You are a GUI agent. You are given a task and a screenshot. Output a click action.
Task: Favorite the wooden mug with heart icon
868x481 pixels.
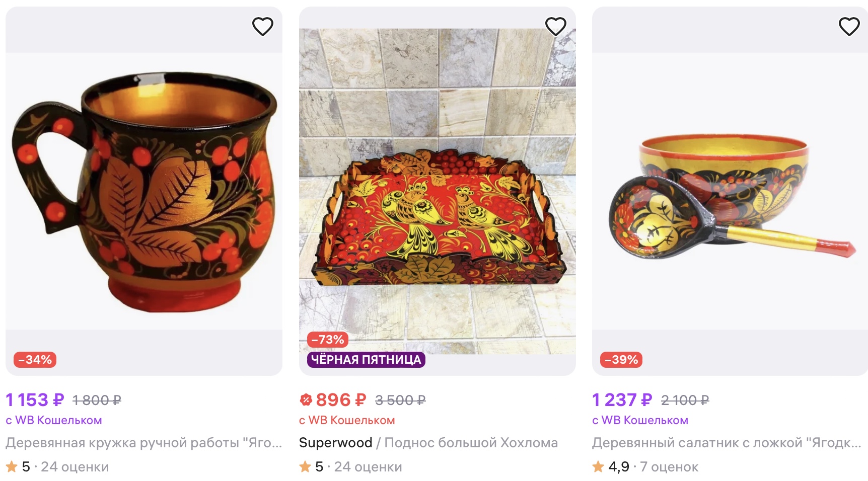tap(262, 27)
